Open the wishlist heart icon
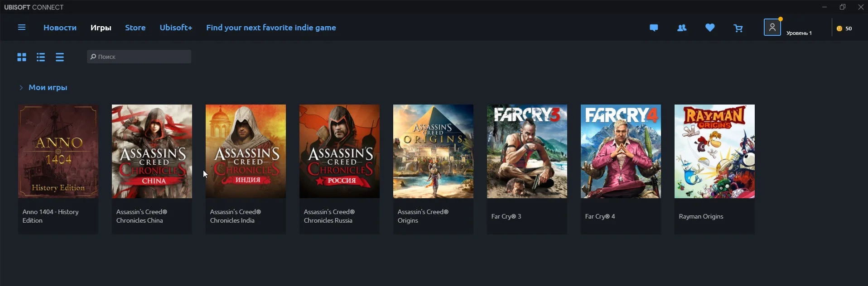The image size is (868, 286). pyautogui.click(x=710, y=28)
